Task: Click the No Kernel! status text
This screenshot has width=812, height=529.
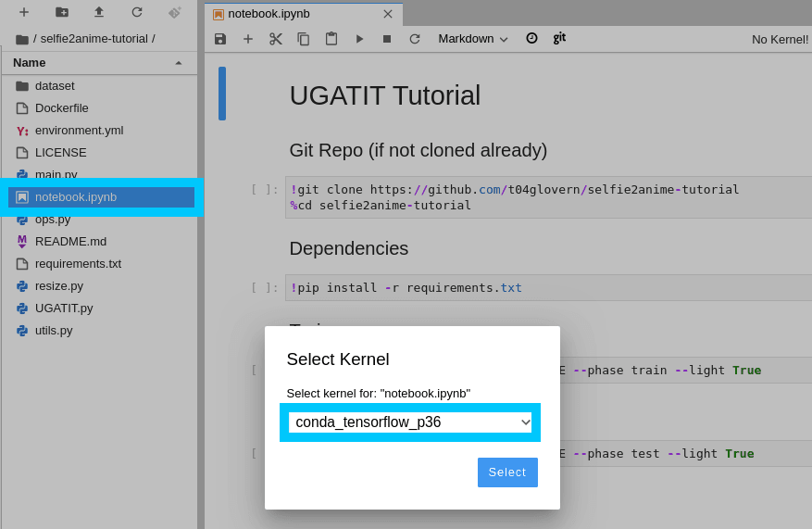Action: pyautogui.click(x=780, y=39)
